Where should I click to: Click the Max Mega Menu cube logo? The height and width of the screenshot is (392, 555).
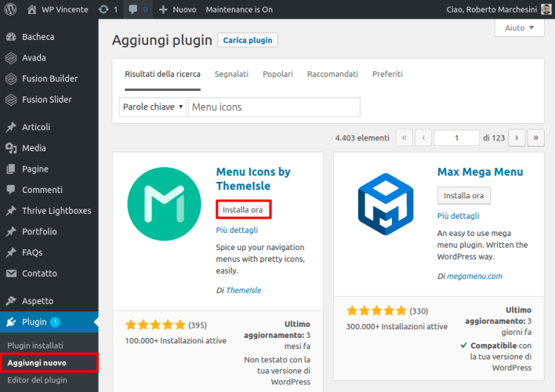[386, 204]
